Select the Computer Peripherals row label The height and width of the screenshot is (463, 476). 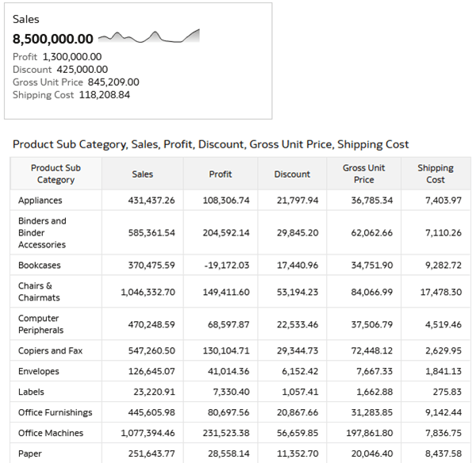(41, 324)
